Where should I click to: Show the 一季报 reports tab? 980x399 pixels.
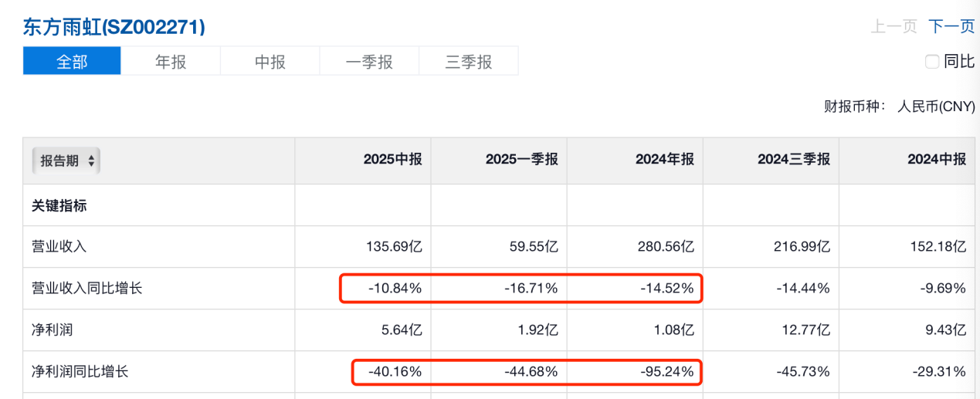click(369, 62)
